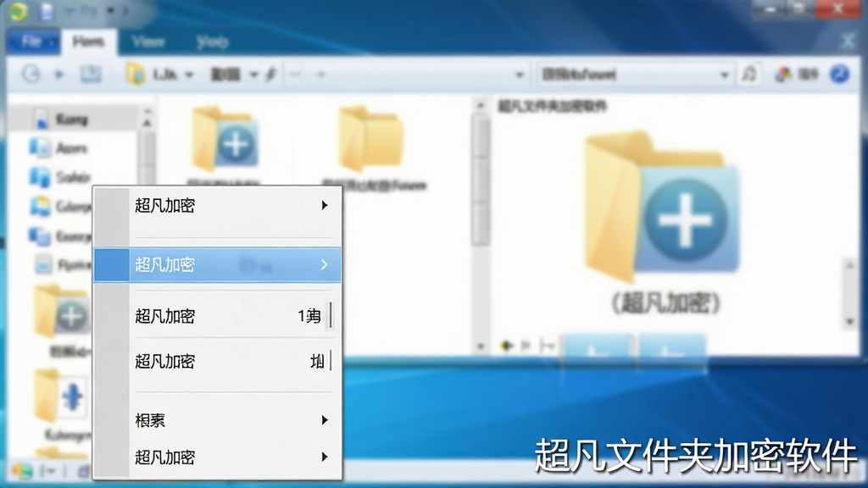Image resolution: width=868 pixels, height=488 pixels.
Task: Click the file list vertical scrollbar thumb
Action: click(481, 180)
